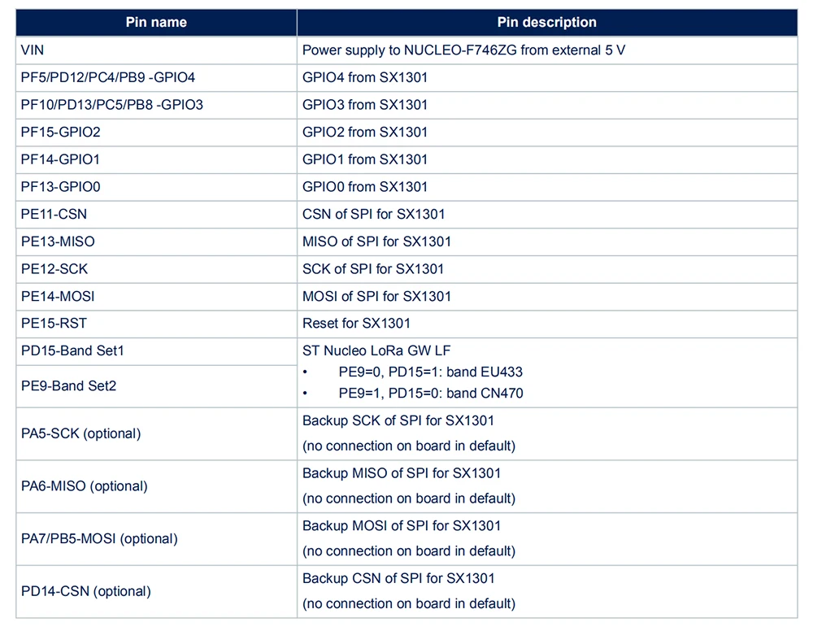The width and height of the screenshot is (813, 644).
Task: Click the "band CN470" bullet line
Action: 430,394
